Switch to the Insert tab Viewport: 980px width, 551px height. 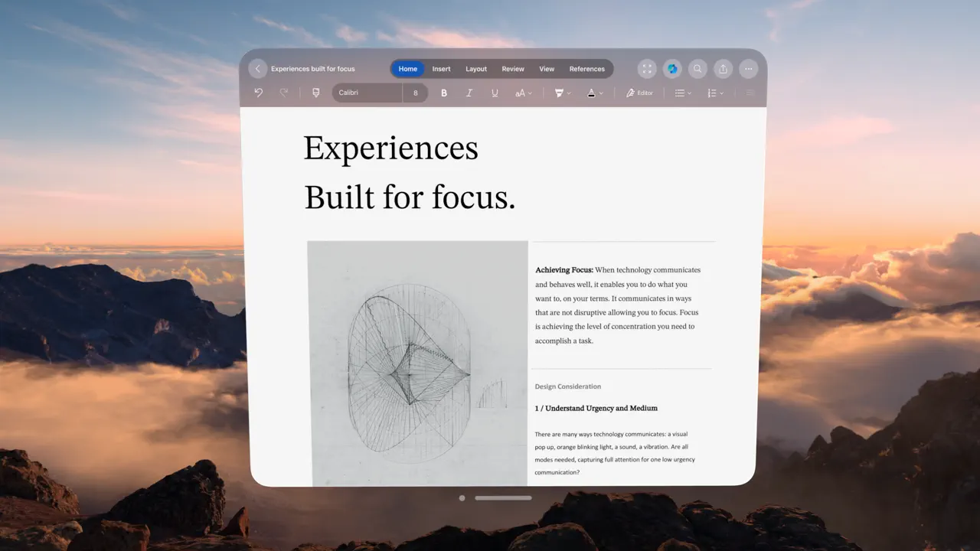441,69
